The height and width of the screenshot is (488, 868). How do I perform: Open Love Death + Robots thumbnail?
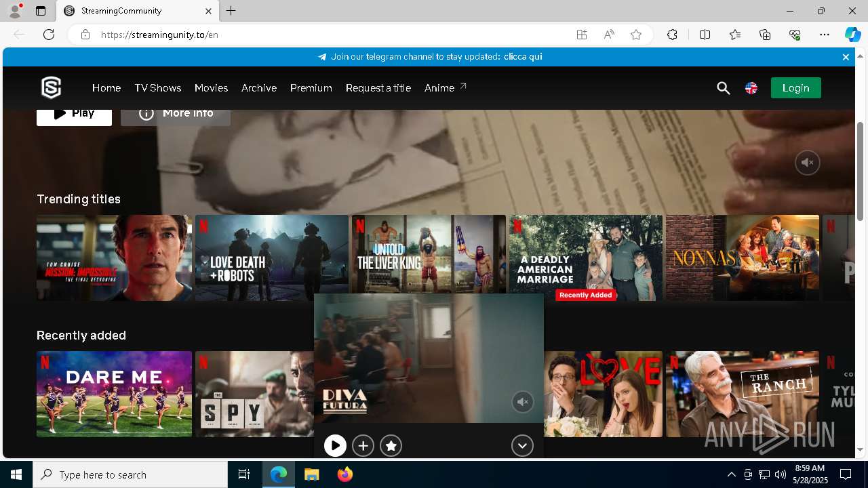(272, 258)
